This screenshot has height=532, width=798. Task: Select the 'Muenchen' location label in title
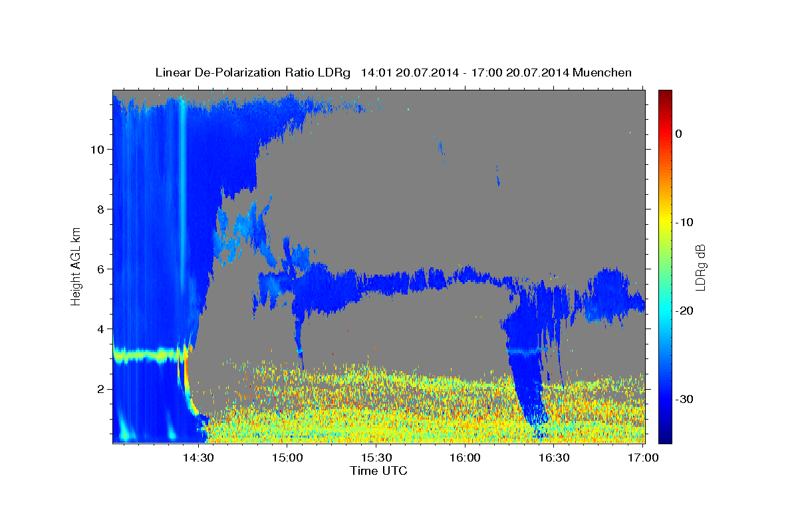click(603, 72)
